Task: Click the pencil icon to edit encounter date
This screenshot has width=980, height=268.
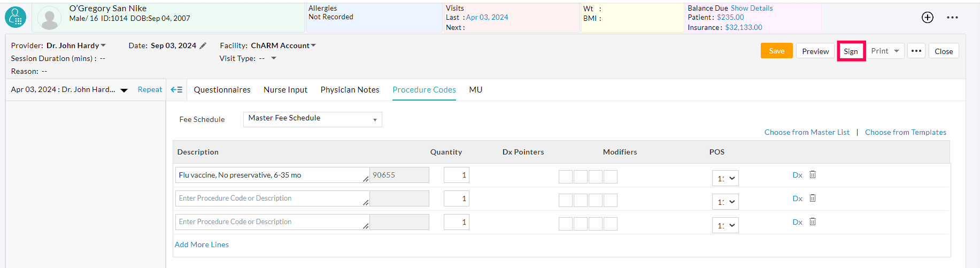Action: 203,46
